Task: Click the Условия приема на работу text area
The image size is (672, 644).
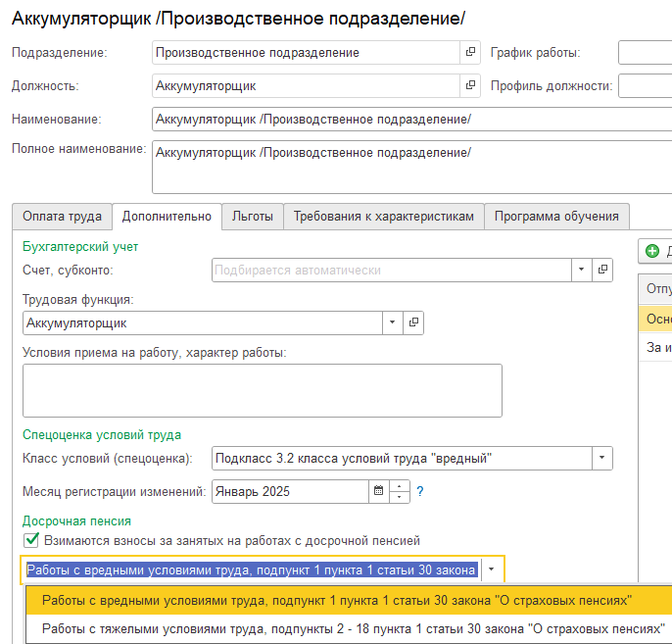Action: (262, 391)
